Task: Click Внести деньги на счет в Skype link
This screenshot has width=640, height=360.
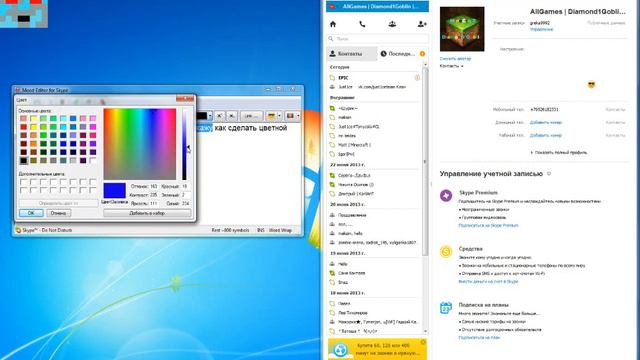Action: coord(488,282)
